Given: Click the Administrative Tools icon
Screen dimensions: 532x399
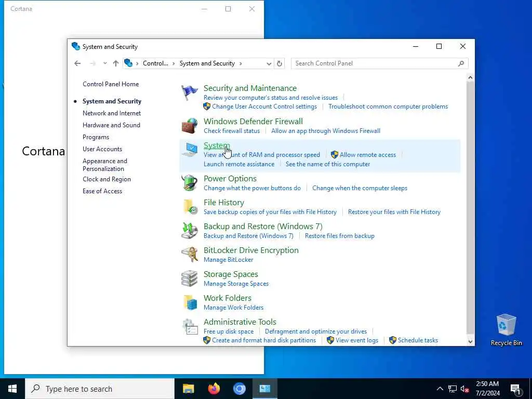Looking at the screenshot, I should (189, 326).
